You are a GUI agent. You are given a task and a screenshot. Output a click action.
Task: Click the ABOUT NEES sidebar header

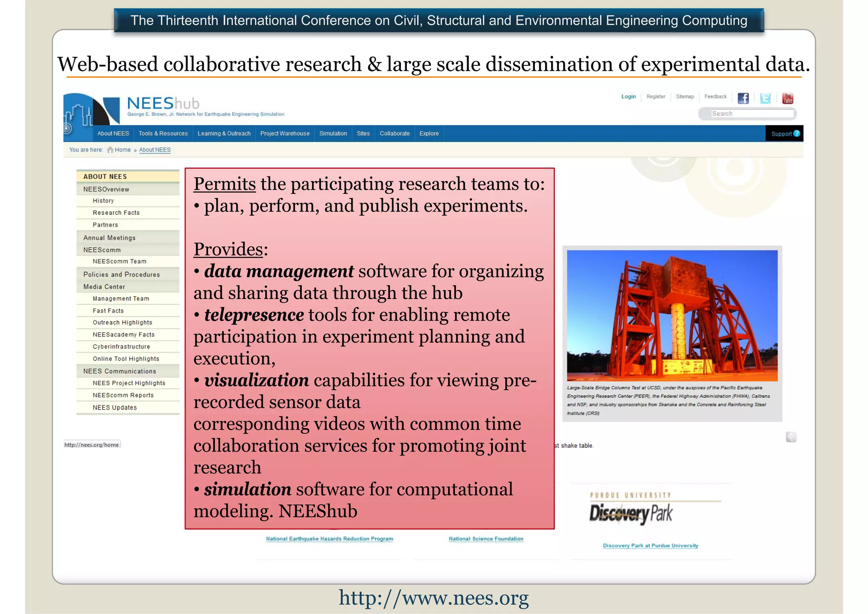128,176
